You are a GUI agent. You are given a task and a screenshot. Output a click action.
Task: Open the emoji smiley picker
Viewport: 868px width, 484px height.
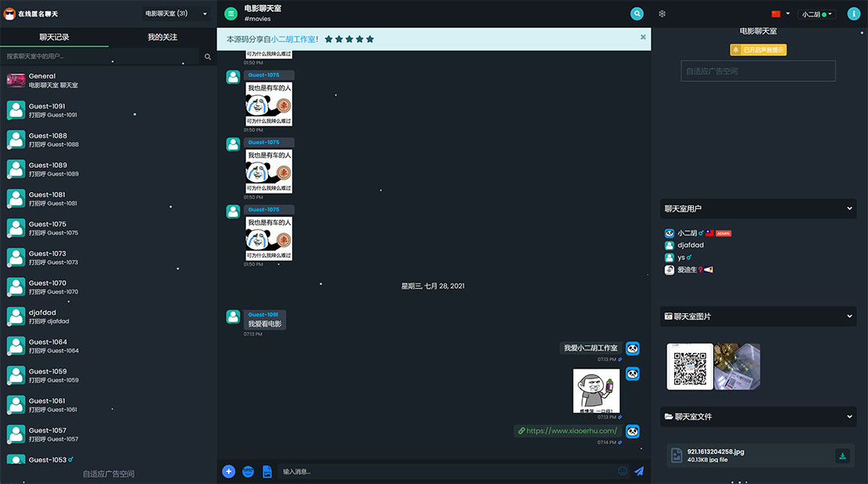tap(623, 471)
